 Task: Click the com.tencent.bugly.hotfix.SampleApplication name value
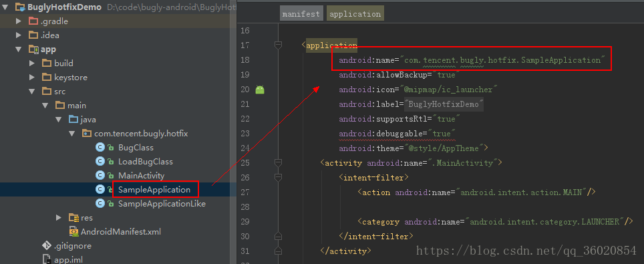[502, 60]
